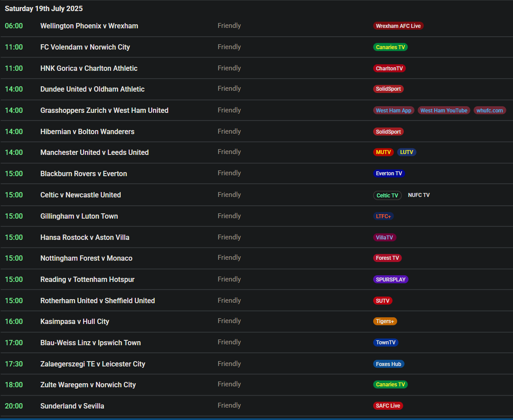Click Friendly label in Kasimpasa v Hull row

pyautogui.click(x=229, y=321)
